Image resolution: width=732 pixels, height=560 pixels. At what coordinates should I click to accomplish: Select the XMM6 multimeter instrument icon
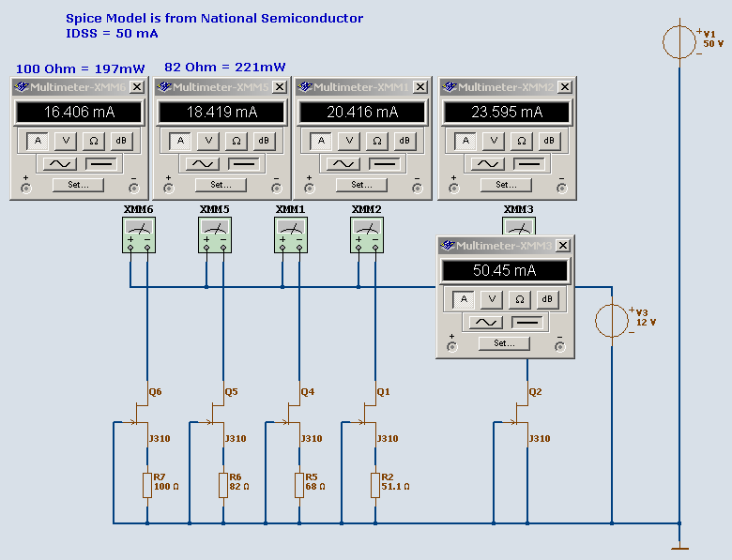[x=139, y=235]
